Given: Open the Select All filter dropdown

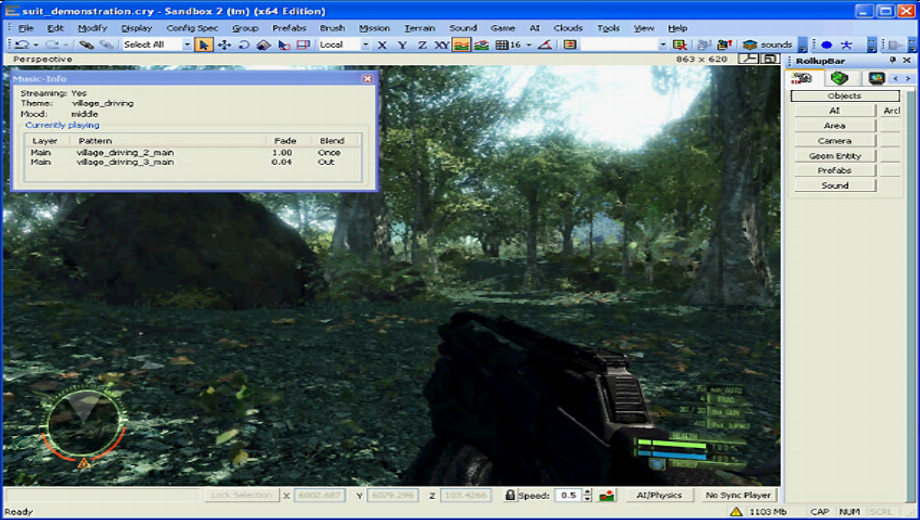Looking at the screenshot, I should tap(187, 45).
